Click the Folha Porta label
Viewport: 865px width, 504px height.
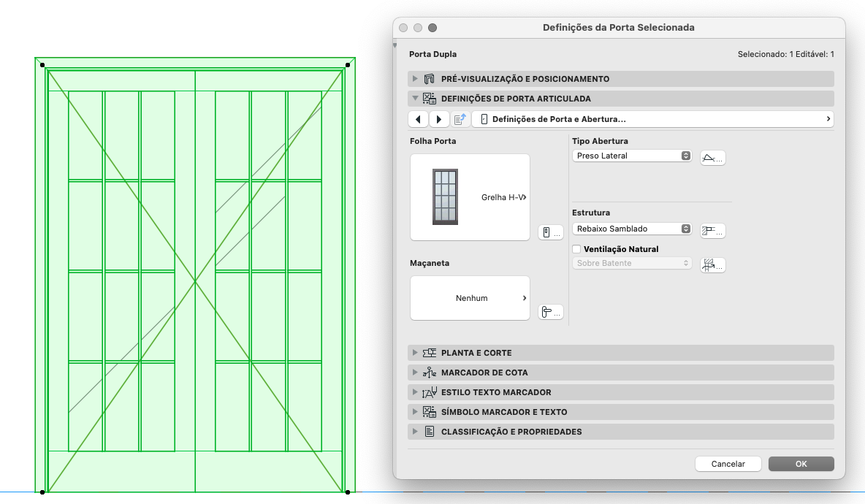tap(433, 141)
